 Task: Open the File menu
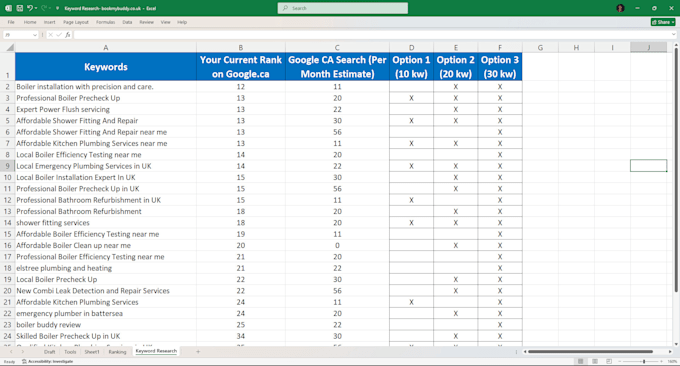11,22
